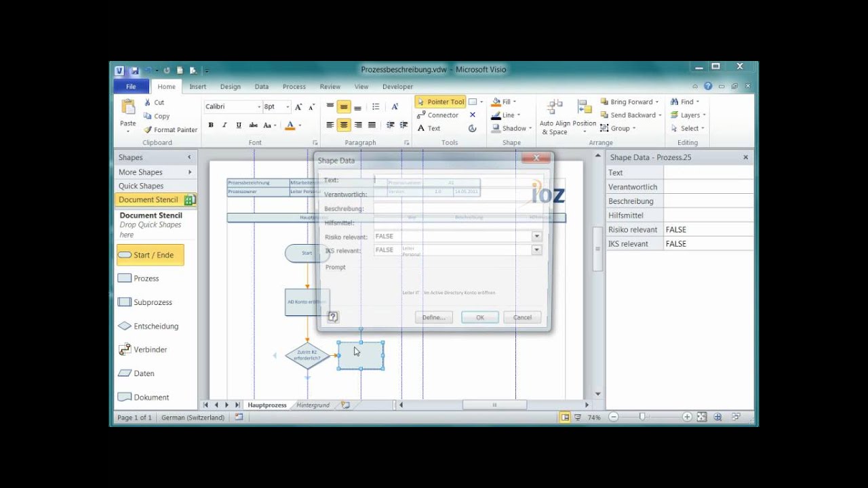Screen dimensions: 868x488
Task: Open the File tab
Action: point(131,87)
